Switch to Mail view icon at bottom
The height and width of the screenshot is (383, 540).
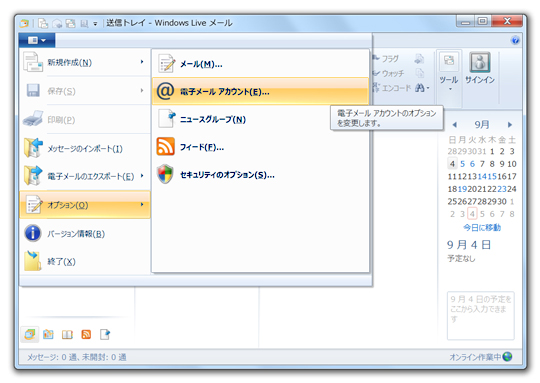pyautogui.click(x=30, y=334)
